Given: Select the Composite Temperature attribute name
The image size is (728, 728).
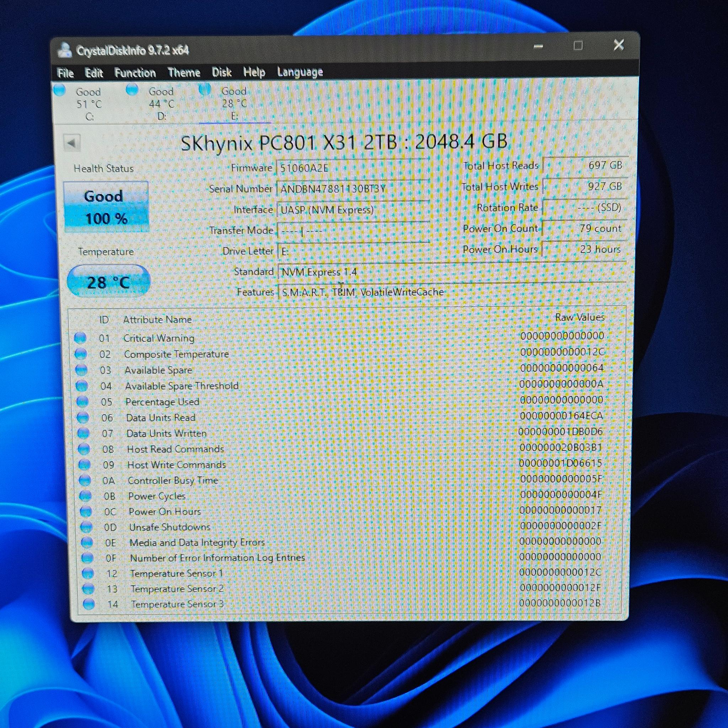Looking at the screenshot, I should tap(176, 354).
